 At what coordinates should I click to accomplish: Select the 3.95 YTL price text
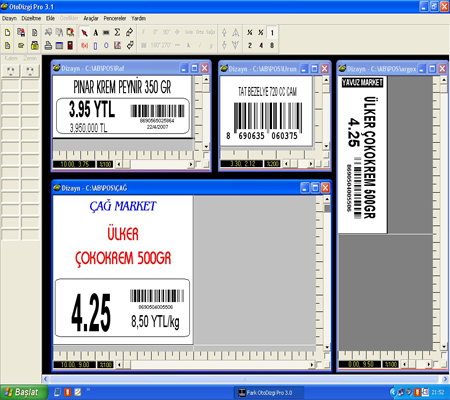tap(92, 109)
